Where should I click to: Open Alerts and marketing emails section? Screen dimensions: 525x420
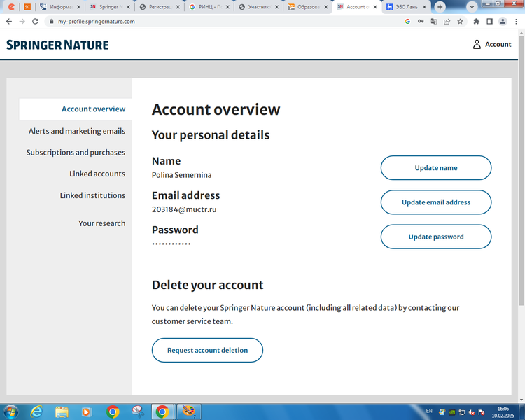[x=76, y=131]
